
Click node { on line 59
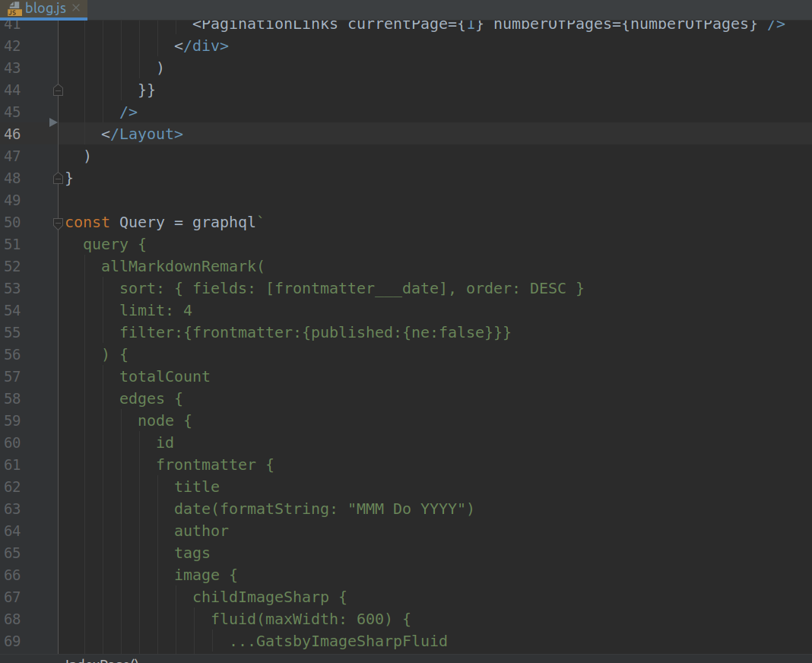165,420
